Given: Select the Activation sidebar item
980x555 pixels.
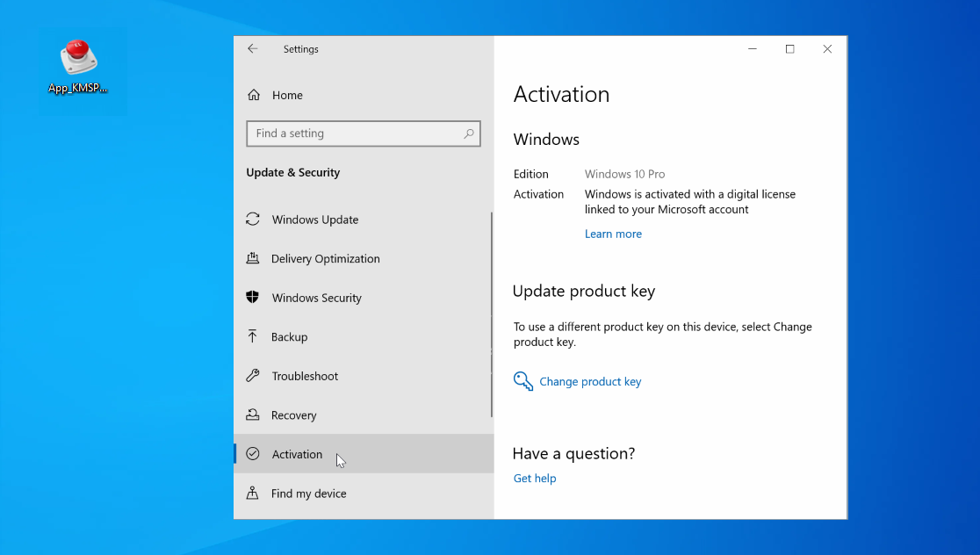Looking at the screenshot, I should [x=364, y=454].
